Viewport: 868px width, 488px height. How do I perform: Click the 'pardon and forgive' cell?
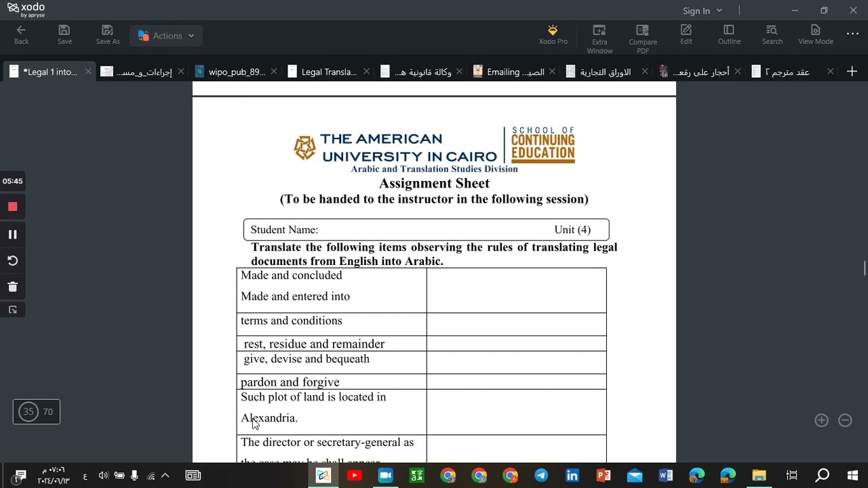(332, 382)
